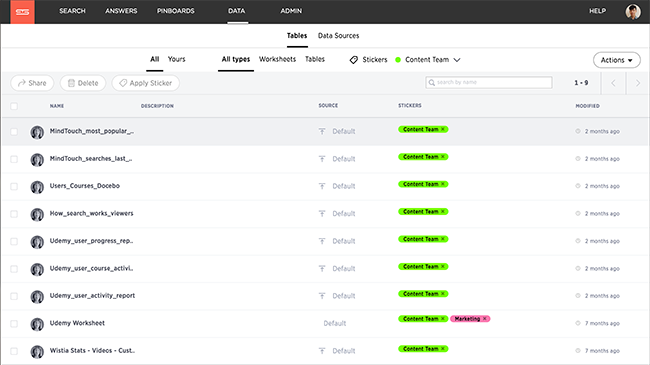
Task: Open the PINBOARDS menu
Action: pos(175,11)
